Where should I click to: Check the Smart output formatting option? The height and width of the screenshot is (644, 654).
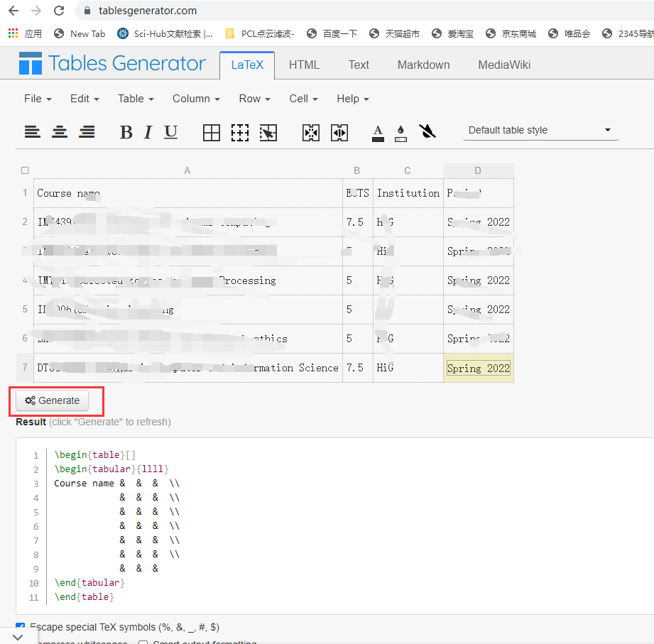[x=143, y=641]
